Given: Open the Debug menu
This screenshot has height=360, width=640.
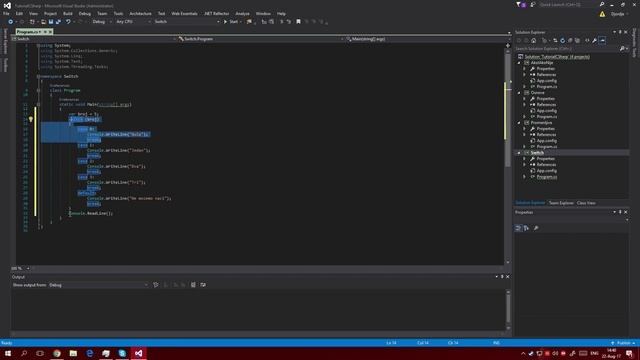Looking at the screenshot, I should 85,13.
